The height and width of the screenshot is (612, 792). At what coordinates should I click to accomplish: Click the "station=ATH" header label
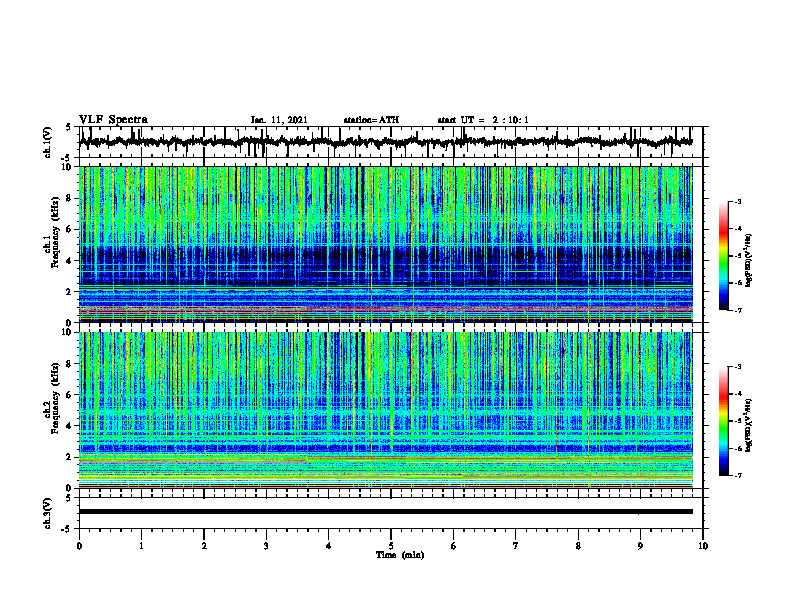pyautogui.click(x=371, y=120)
